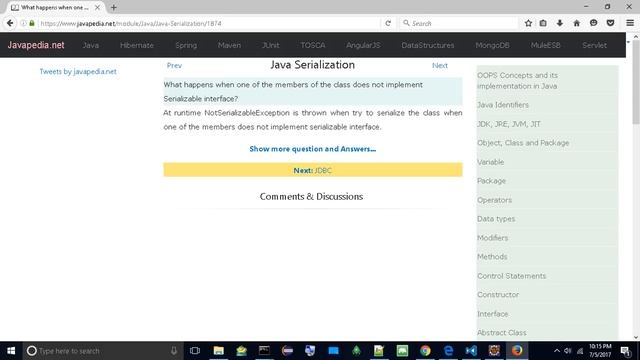Screen dimensions: 640x360
Task: Click the browser Back arrow button
Action: tap(10, 23)
